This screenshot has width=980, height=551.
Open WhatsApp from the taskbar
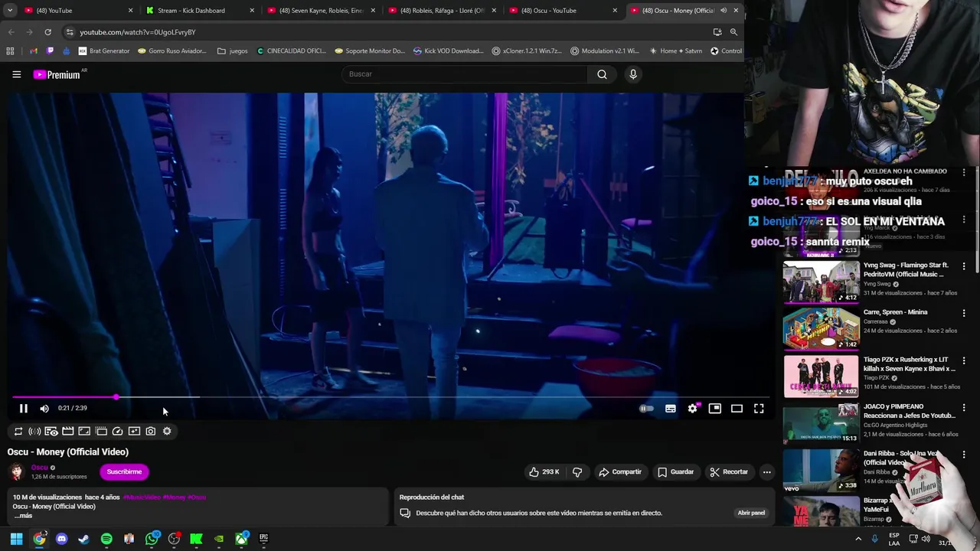pyautogui.click(x=152, y=539)
